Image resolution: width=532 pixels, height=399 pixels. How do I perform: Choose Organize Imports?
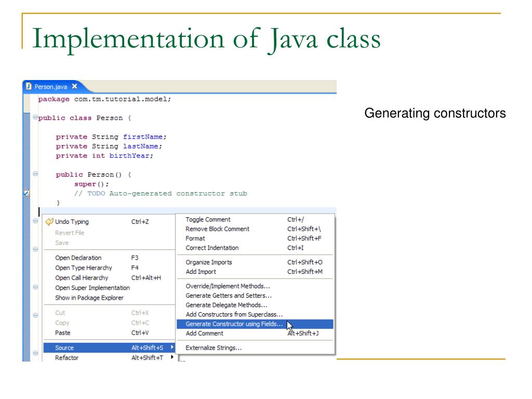(255, 262)
